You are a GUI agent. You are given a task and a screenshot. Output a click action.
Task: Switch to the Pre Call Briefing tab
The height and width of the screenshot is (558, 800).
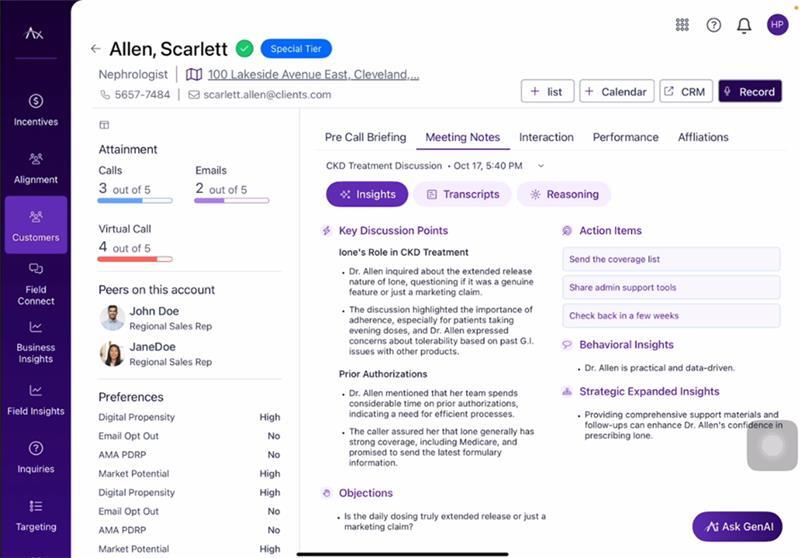[365, 137]
